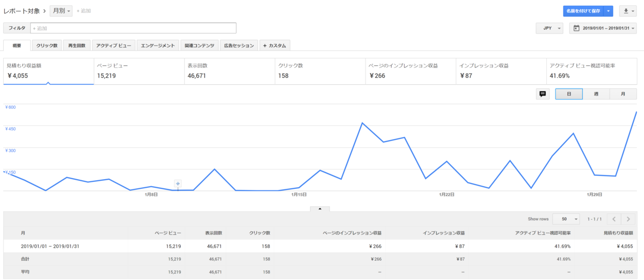The image size is (644, 280).
Task: Select the 見積もり収益額 metric card
Action: (48, 71)
